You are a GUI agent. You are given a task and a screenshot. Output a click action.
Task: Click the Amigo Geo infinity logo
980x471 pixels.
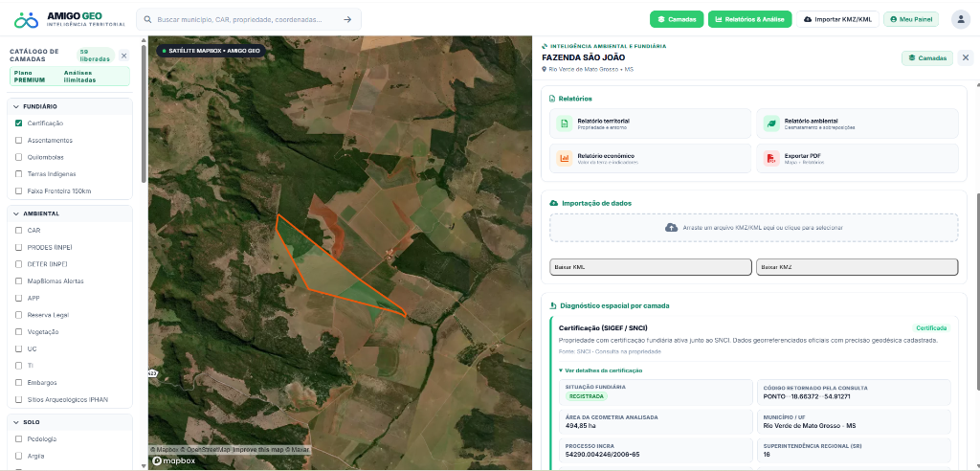pyautogui.click(x=26, y=19)
